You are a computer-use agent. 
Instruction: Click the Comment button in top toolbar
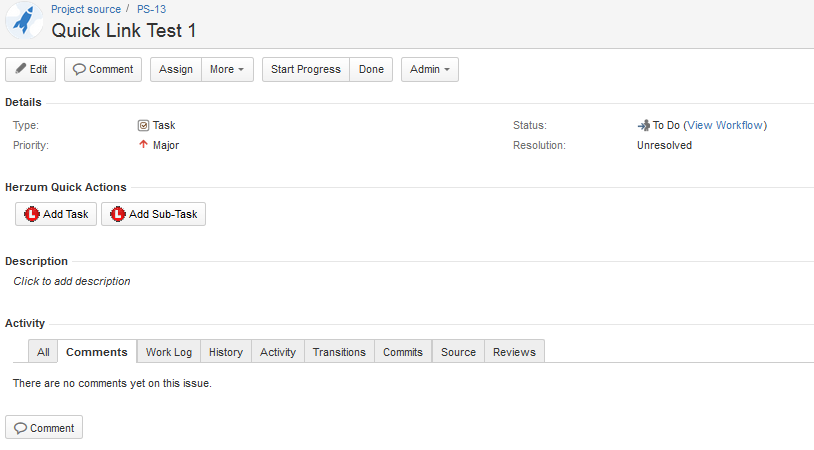(x=103, y=69)
